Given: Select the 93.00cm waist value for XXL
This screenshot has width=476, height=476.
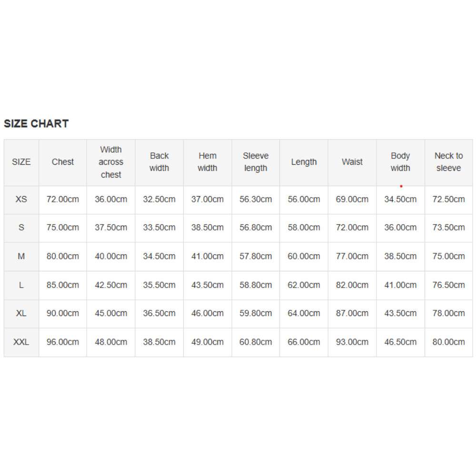Looking at the screenshot, I should 352,342.
